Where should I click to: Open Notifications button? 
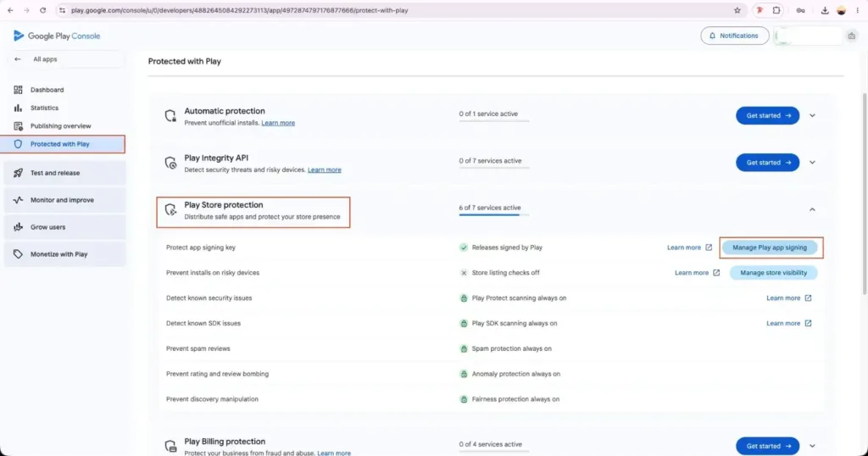735,36
